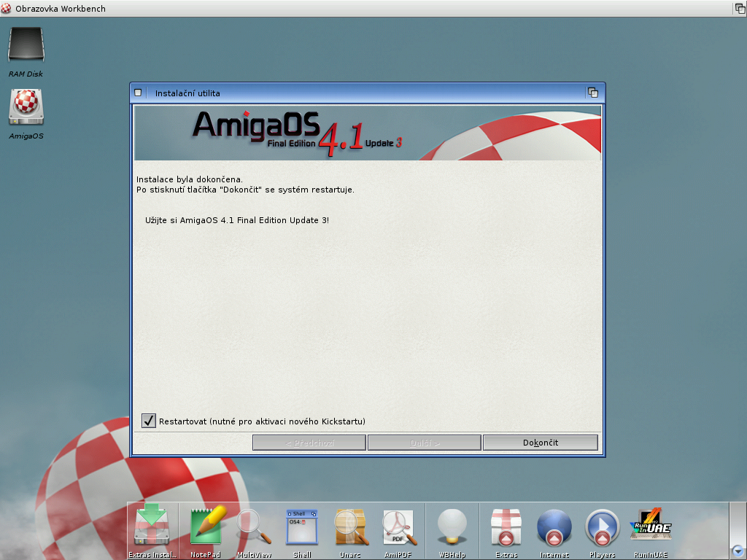Open the Internet subdock icon
Screen dimensions: 747x560
554,527
